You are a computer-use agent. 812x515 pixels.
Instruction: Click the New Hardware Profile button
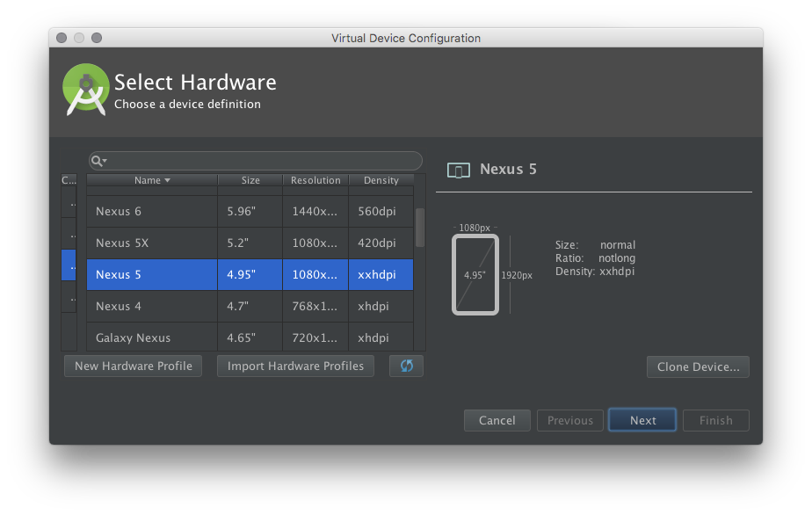pyautogui.click(x=134, y=366)
